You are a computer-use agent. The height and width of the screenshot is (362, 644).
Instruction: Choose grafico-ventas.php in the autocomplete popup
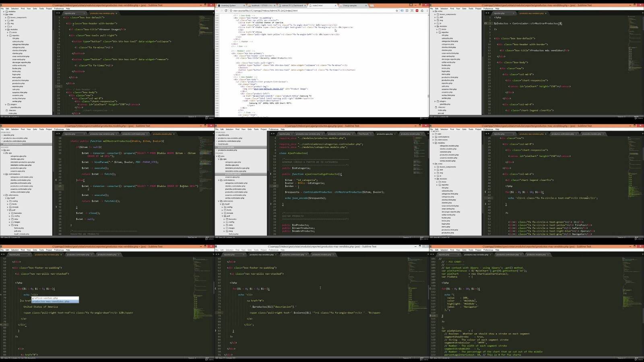[x=55, y=298]
